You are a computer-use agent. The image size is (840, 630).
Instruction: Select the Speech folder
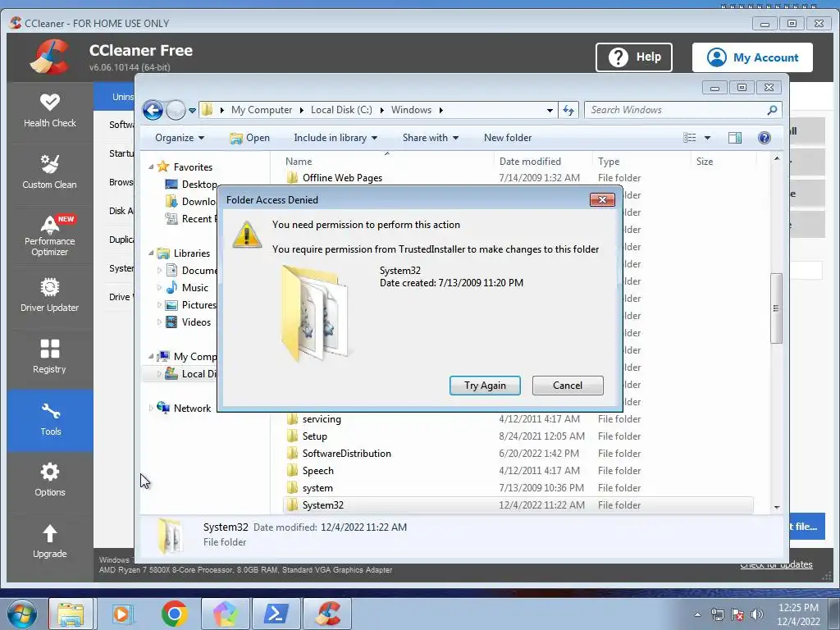[x=317, y=470]
